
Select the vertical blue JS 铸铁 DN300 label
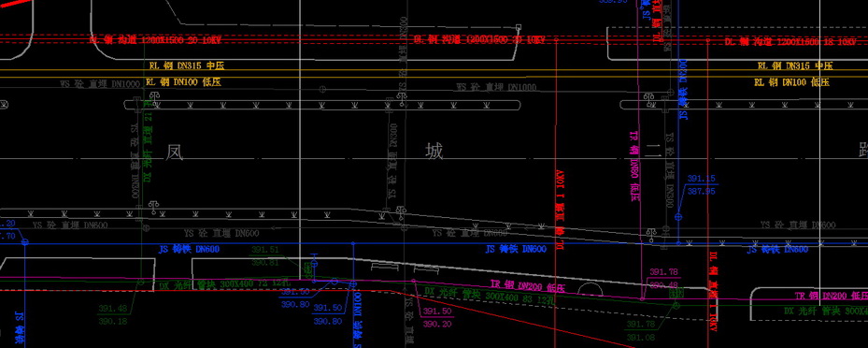683,89
